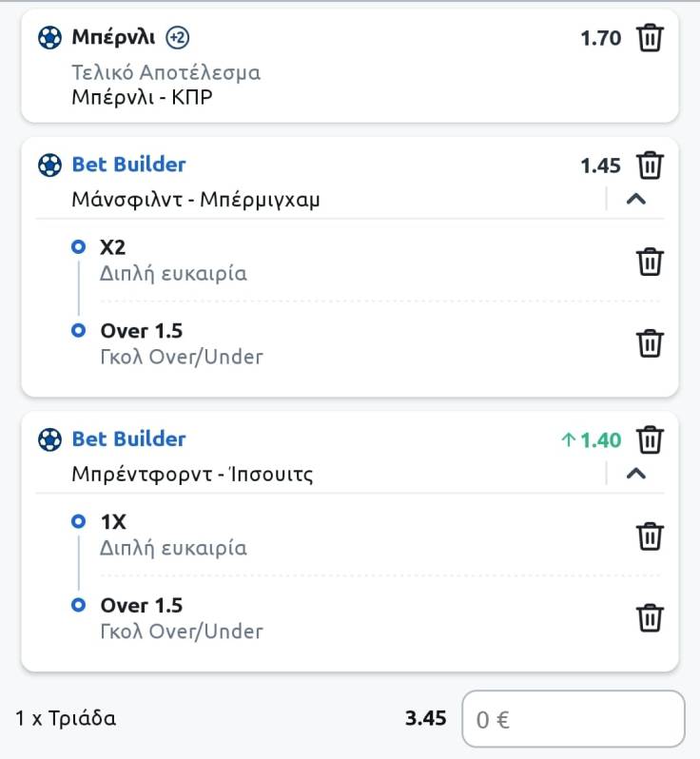
Task: Remove the Μάνσφιλντ - Μπέρμιγχαμ Bet Builder
Action: click(650, 165)
